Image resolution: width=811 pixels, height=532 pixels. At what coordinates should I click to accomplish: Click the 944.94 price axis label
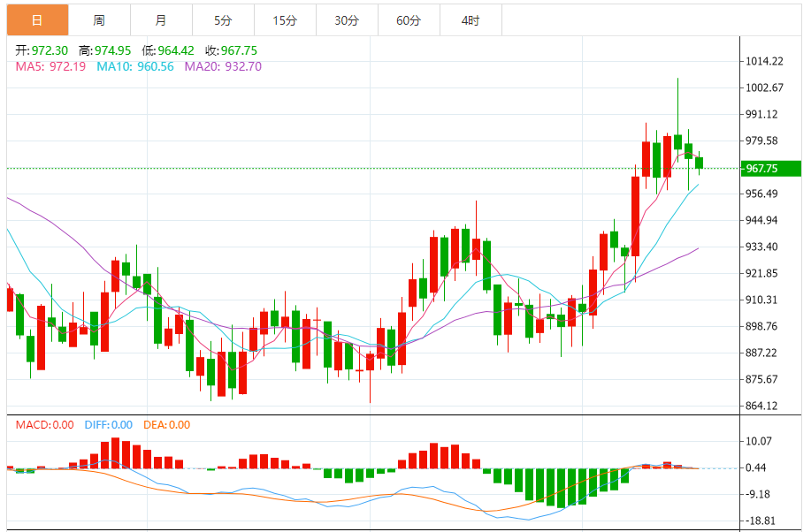click(761, 220)
